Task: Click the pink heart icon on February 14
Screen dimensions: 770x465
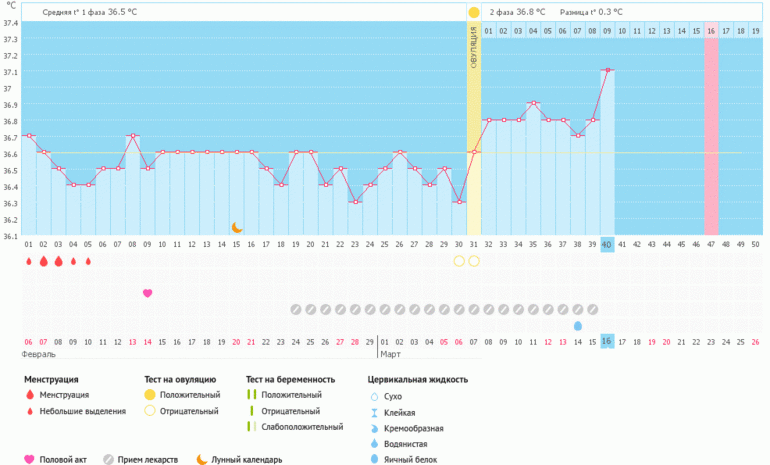Action: coord(148,293)
